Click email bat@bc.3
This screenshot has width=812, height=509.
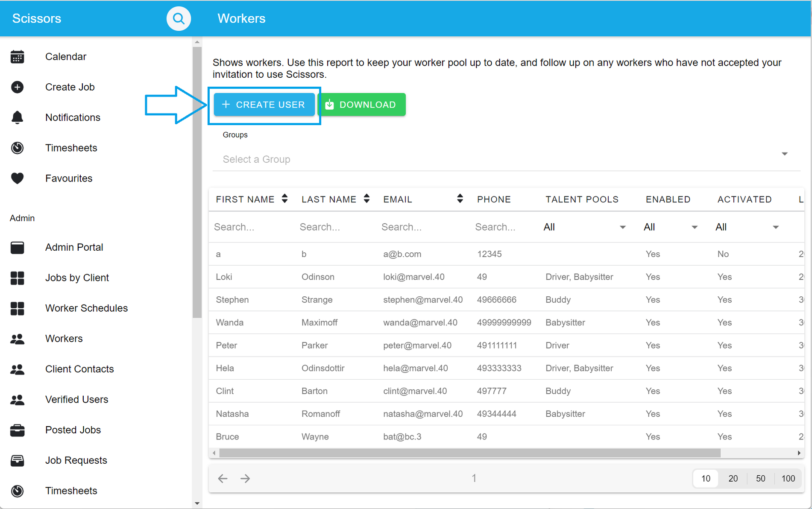[402, 437]
